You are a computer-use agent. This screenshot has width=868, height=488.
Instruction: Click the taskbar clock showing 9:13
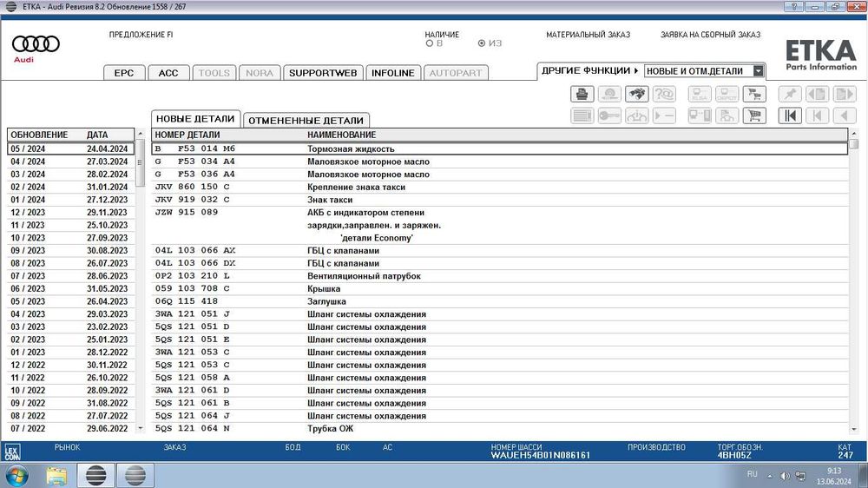click(833, 471)
